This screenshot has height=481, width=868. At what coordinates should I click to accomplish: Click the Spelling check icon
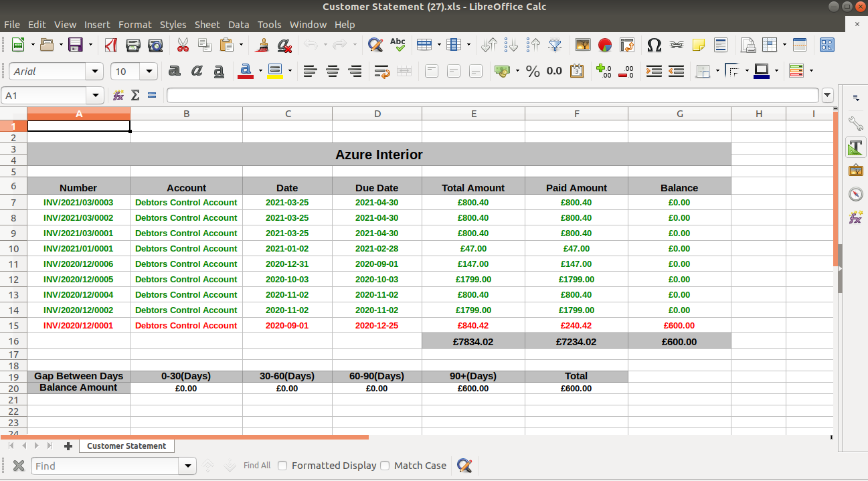(398, 45)
